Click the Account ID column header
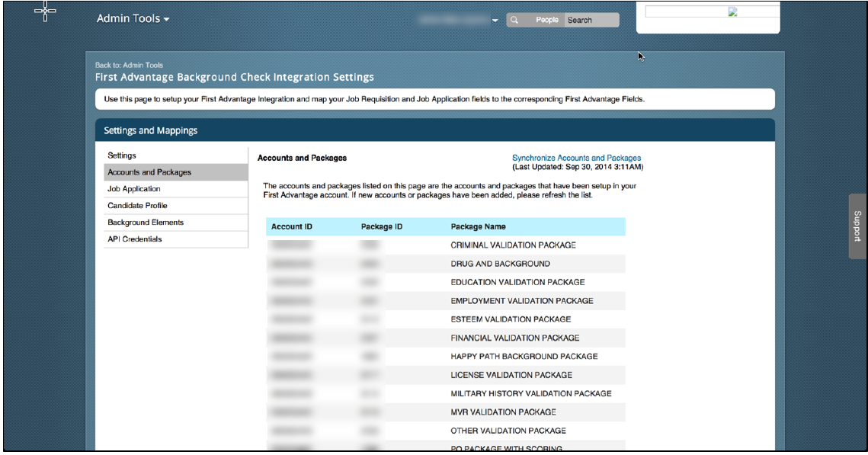868x455 pixels. 292,226
